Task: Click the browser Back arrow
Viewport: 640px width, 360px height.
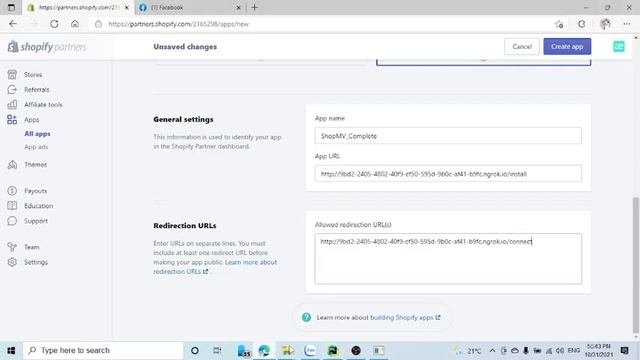Action: tap(13, 24)
